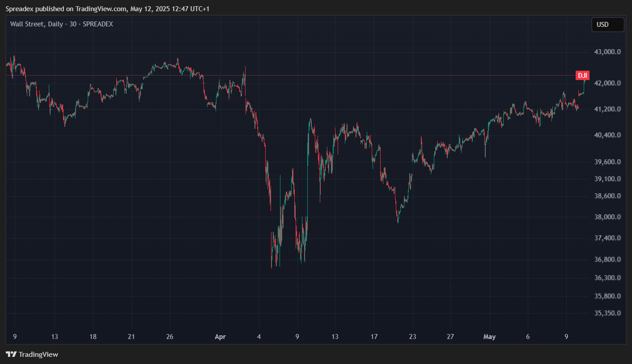Screen dimensions: 632x364
Task: Click the 21 date on time axis
Action: pyautogui.click(x=131, y=337)
